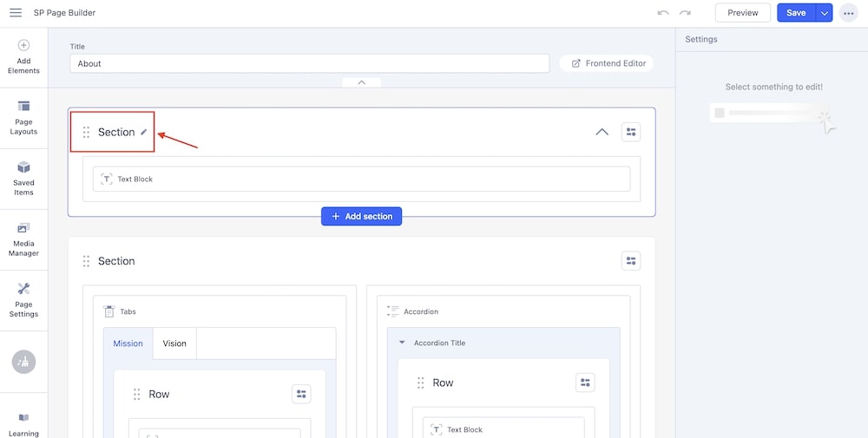The image size is (868, 438).
Task: Switch to the Vision tab
Action: pyautogui.click(x=174, y=343)
